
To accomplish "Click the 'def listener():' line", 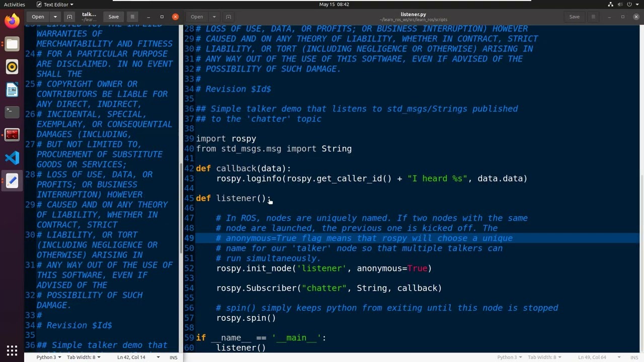I will [233, 198].
